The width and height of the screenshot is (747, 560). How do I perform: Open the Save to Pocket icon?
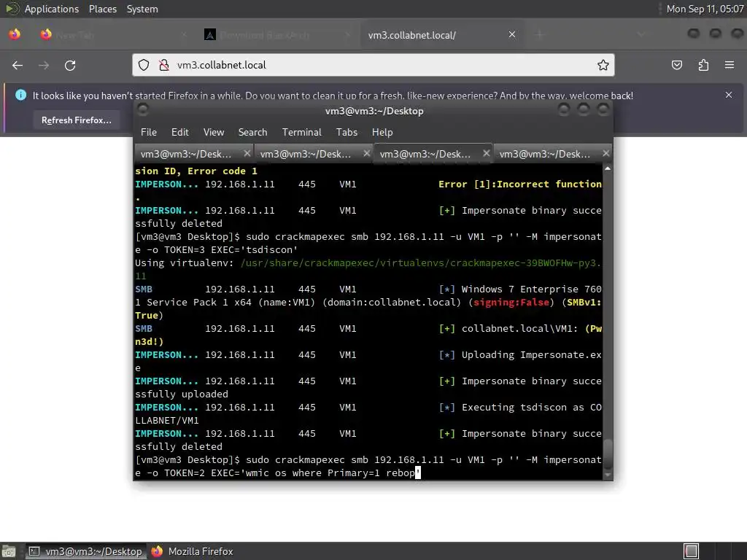(676, 65)
